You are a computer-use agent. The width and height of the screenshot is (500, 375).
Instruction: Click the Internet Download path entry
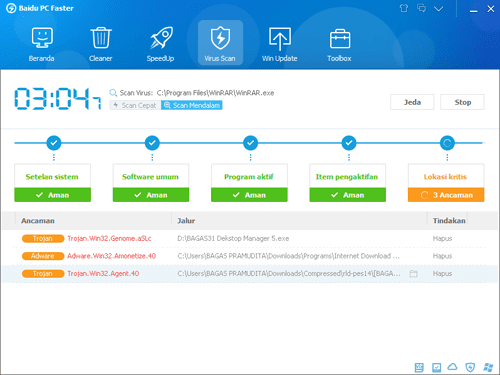[288, 256]
